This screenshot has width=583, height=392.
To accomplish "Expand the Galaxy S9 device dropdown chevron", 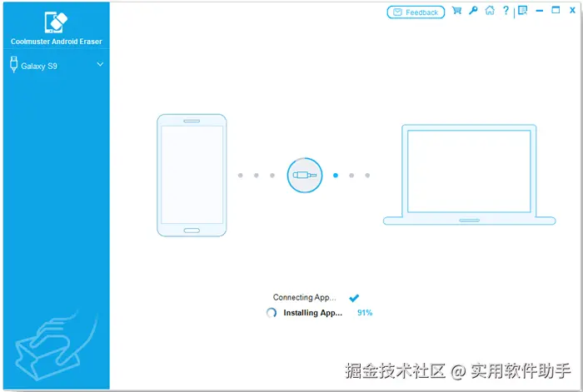I will (x=100, y=64).
